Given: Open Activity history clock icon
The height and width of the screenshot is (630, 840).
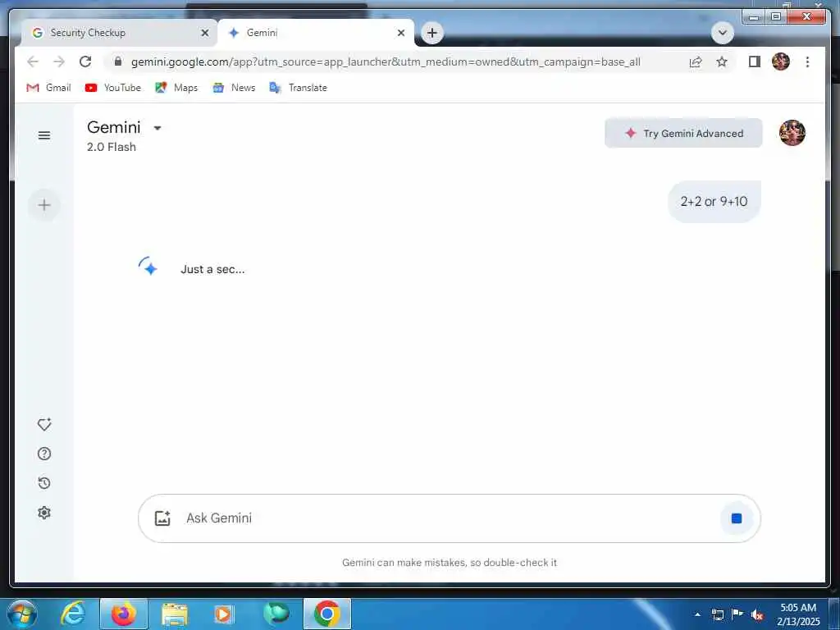Looking at the screenshot, I should 44,483.
